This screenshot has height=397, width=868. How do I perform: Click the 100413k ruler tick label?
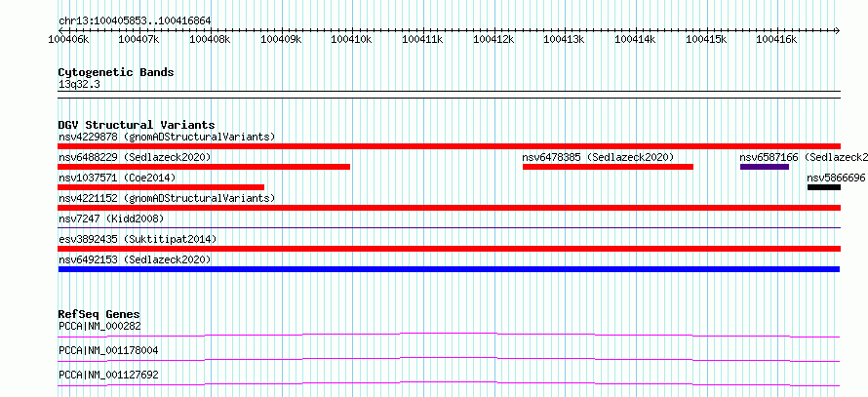point(565,40)
